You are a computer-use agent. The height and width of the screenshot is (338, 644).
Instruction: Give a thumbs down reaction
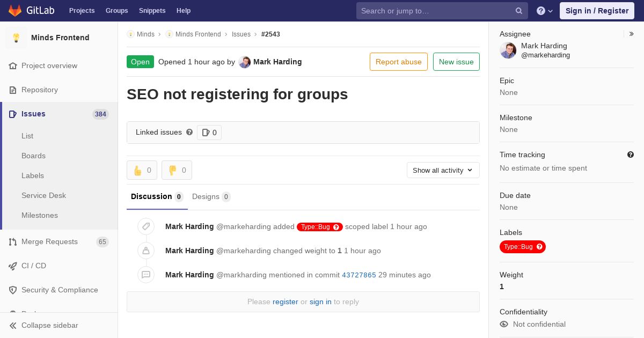point(177,170)
